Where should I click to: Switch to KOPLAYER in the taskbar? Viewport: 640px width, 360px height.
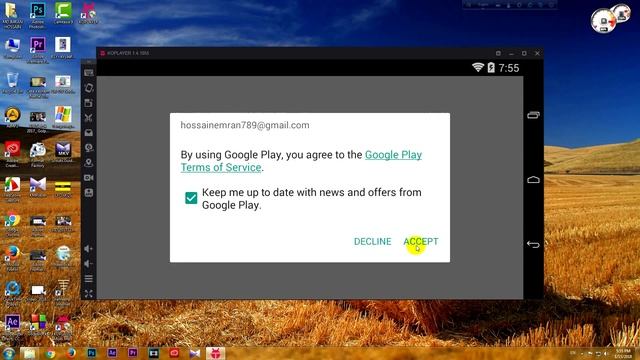215,353
